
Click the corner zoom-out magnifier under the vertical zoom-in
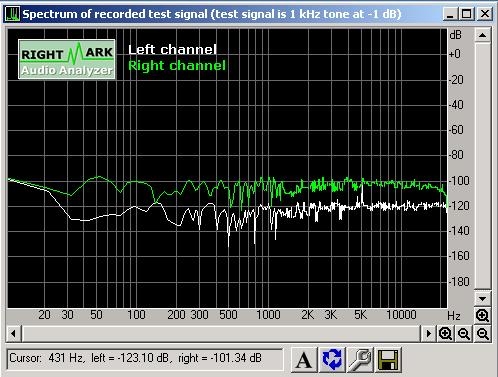(483, 333)
